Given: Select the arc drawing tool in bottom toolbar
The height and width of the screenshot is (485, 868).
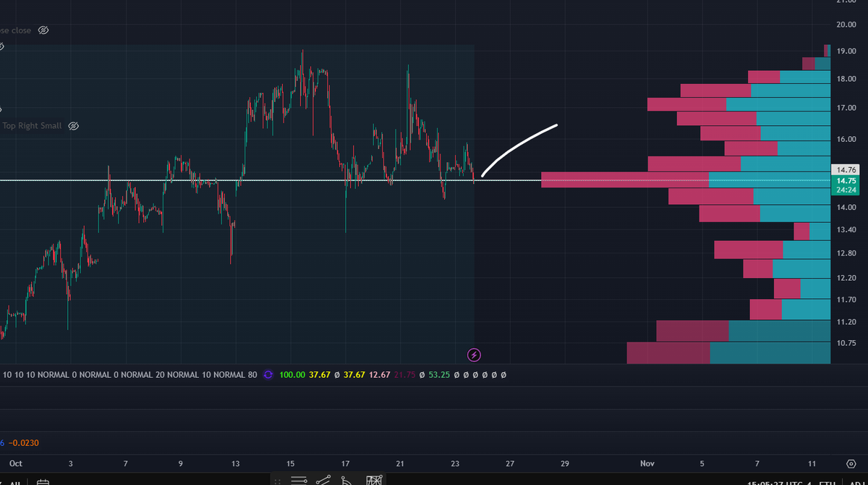Looking at the screenshot, I should 347,481.
